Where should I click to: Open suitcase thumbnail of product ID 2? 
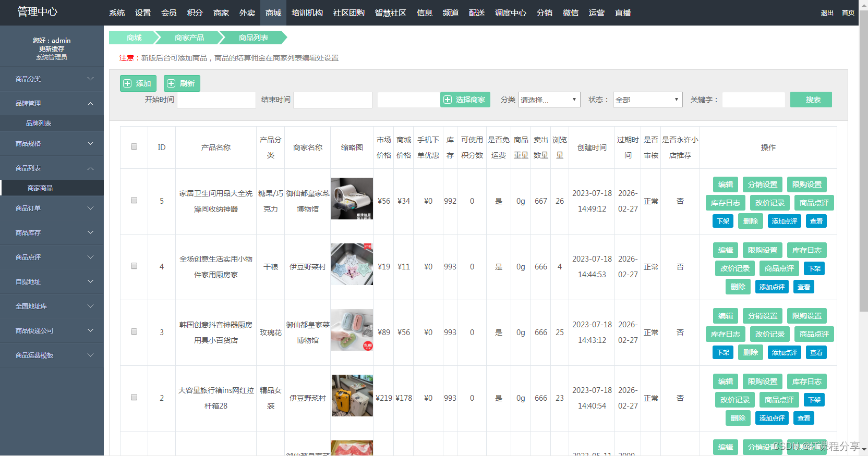pos(352,396)
